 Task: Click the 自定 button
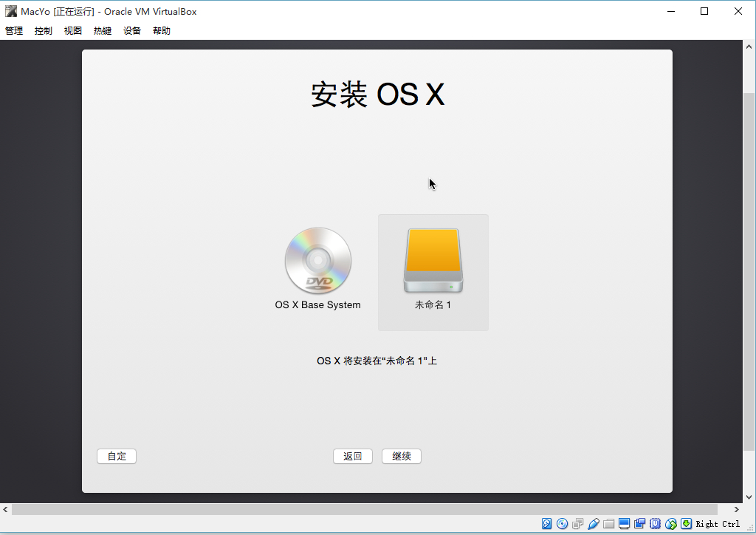pos(117,456)
